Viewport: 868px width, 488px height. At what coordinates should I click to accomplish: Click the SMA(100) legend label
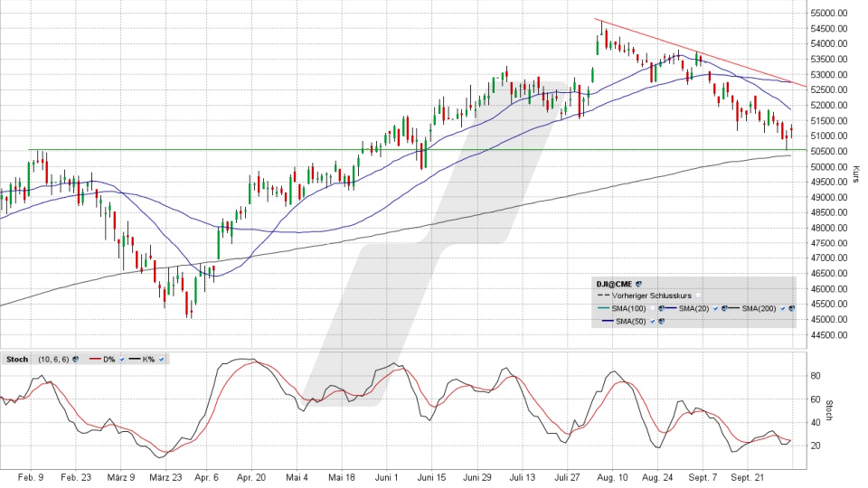[629, 308]
